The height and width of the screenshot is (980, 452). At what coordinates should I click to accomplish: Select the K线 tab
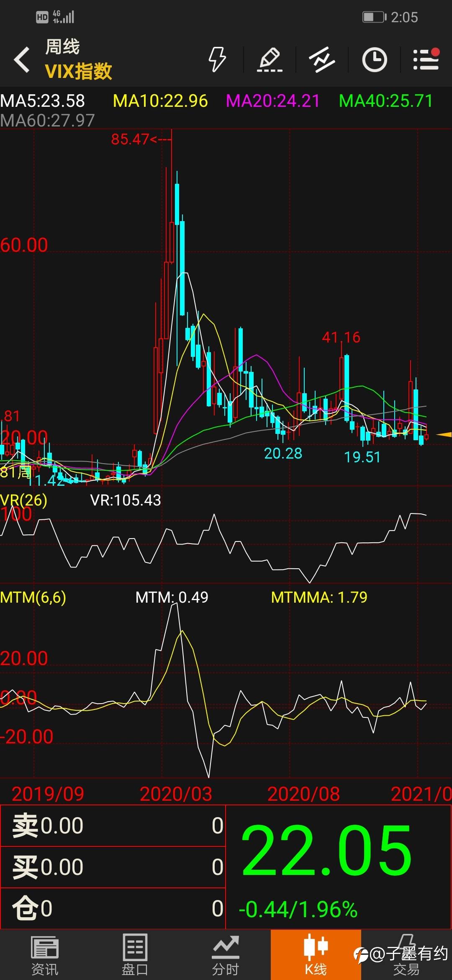(316, 955)
